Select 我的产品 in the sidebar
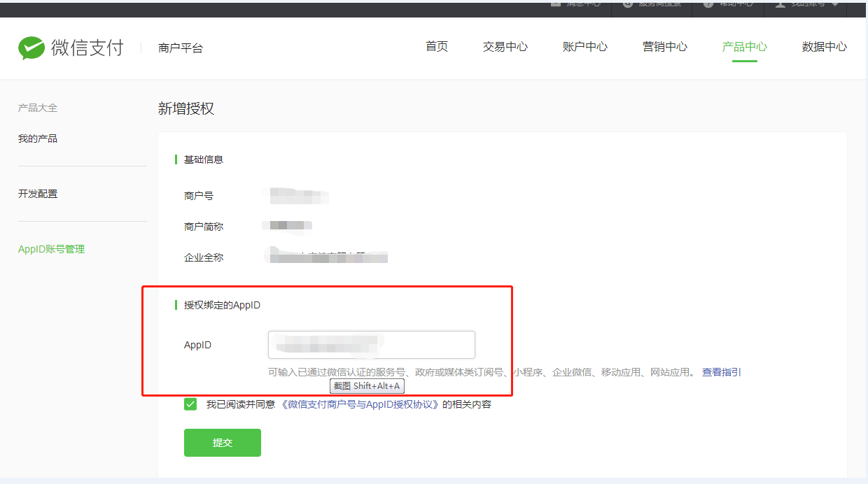Image resolution: width=868 pixels, height=484 pixels. coord(38,138)
